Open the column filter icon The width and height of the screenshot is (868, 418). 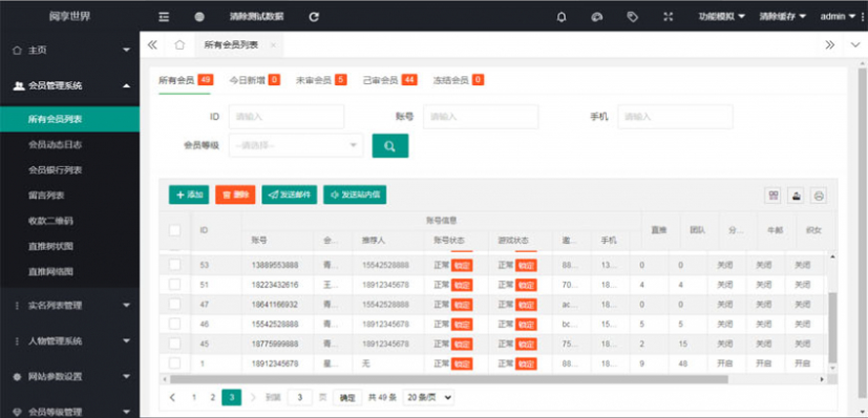(773, 195)
